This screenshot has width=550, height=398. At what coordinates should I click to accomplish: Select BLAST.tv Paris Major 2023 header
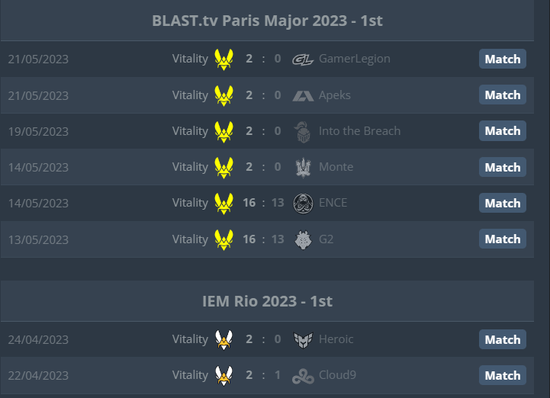(x=267, y=21)
